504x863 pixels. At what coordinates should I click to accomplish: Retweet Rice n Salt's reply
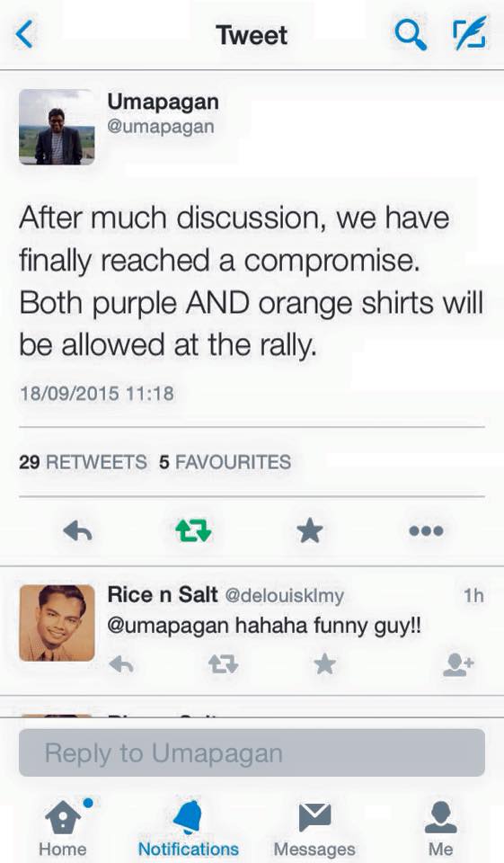(x=223, y=664)
